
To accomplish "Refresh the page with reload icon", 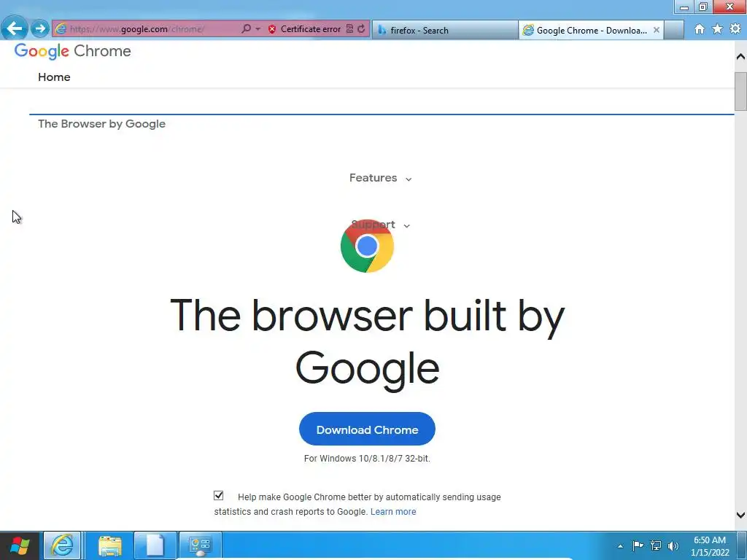I will pyautogui.click(x=361, y=28).
